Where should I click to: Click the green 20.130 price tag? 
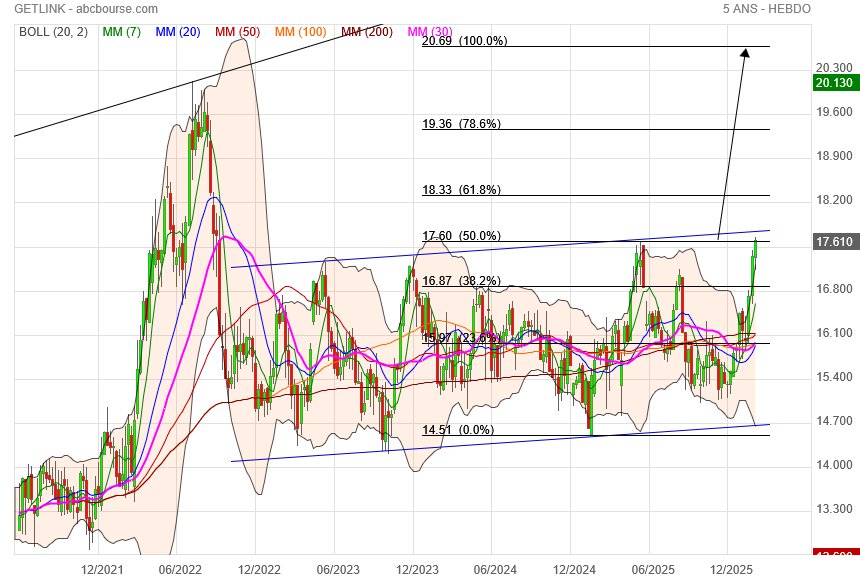pos(834,83)
